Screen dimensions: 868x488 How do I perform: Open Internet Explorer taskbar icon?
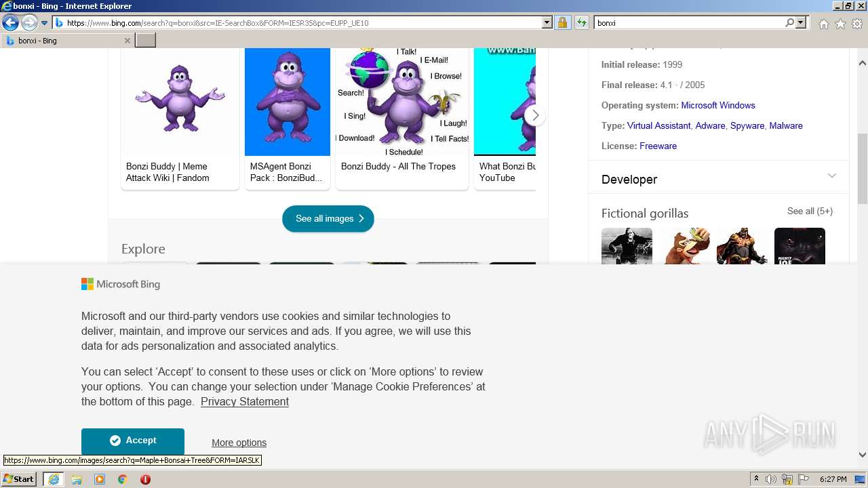tap(53, 479)
